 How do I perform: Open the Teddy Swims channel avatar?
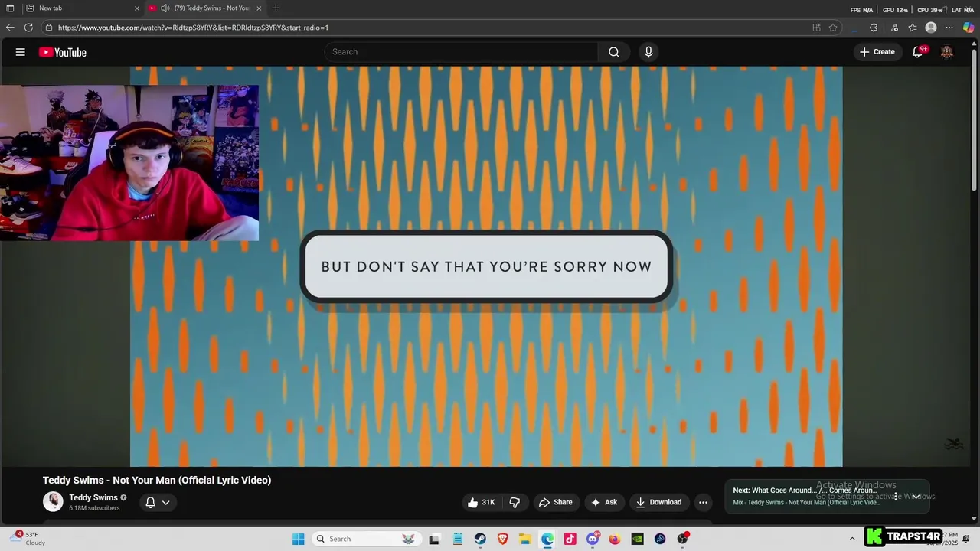(53, 502)
